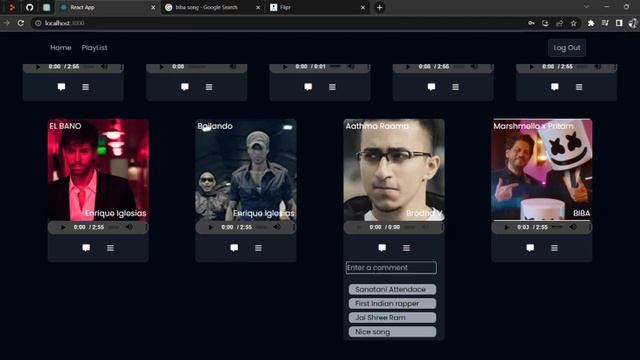Click list icon on first top-row card
The width and height of the screenshot is (640, 360).
click(85, 87)
